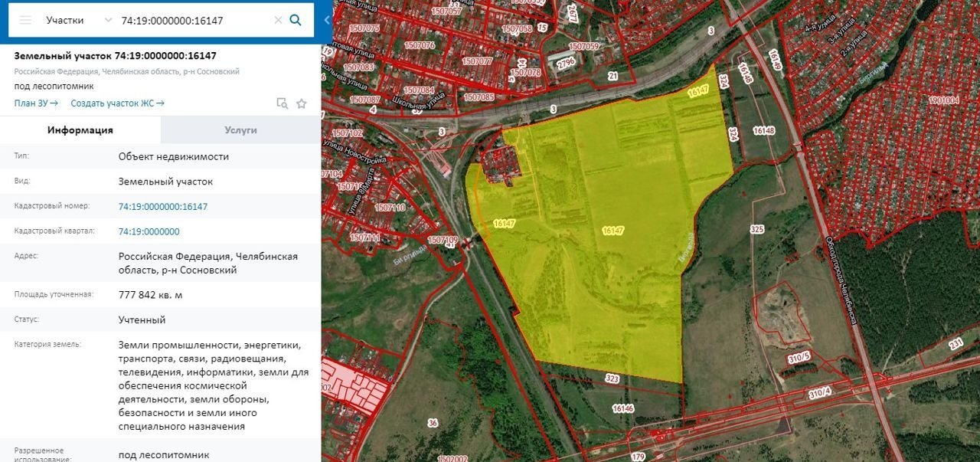Expand the Участки search type dropdown
The width and height of the screenshot is (980, 462).
tap(107, 20)
